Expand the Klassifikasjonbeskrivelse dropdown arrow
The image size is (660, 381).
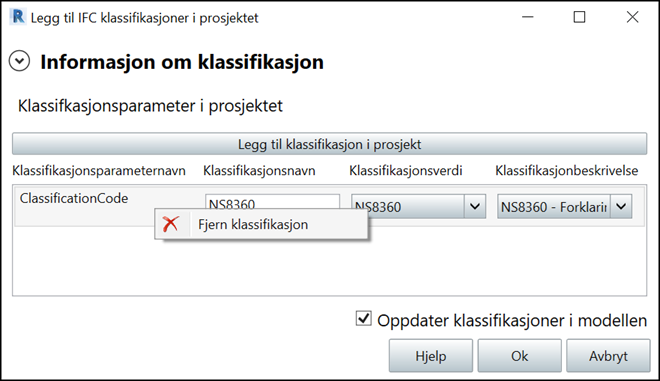tap(621, 206)
